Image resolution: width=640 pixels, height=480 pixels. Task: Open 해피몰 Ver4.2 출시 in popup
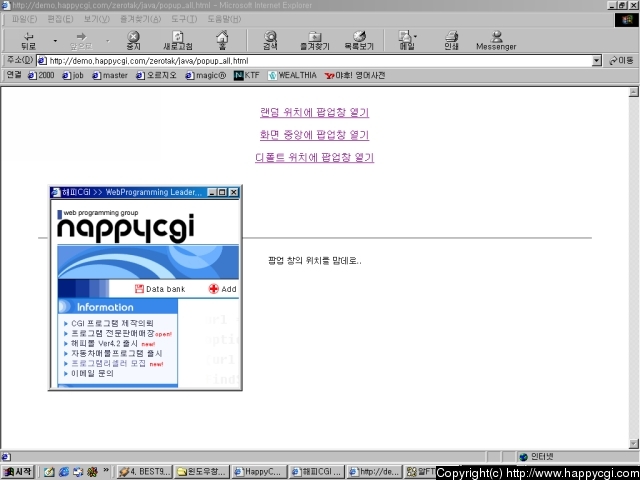[x=104, y=344]
